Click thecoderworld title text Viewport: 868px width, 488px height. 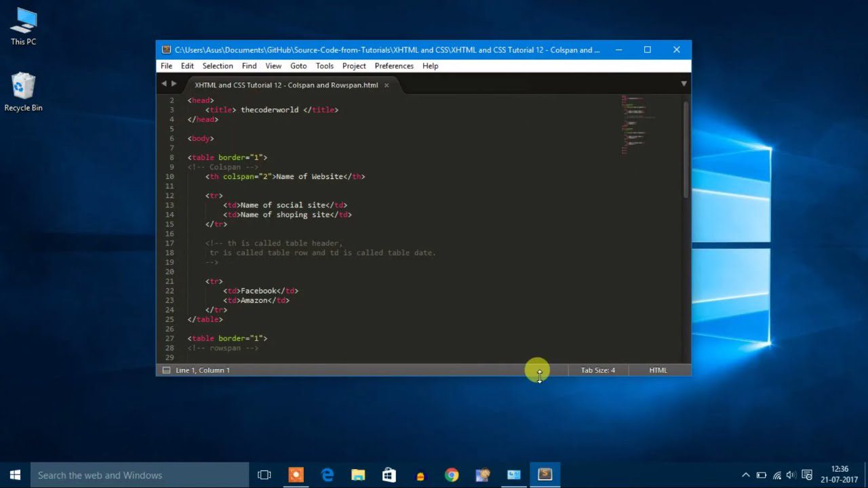tap(269, 110)
